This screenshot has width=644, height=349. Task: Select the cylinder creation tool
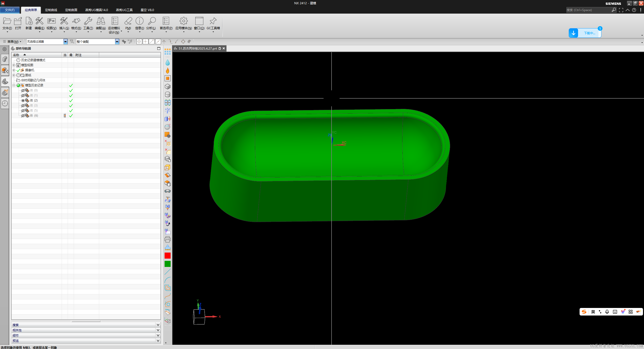168,95
